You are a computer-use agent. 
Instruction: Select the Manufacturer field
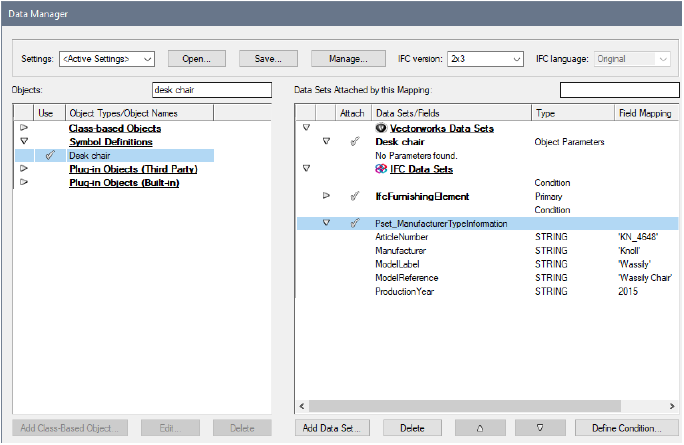400,250
